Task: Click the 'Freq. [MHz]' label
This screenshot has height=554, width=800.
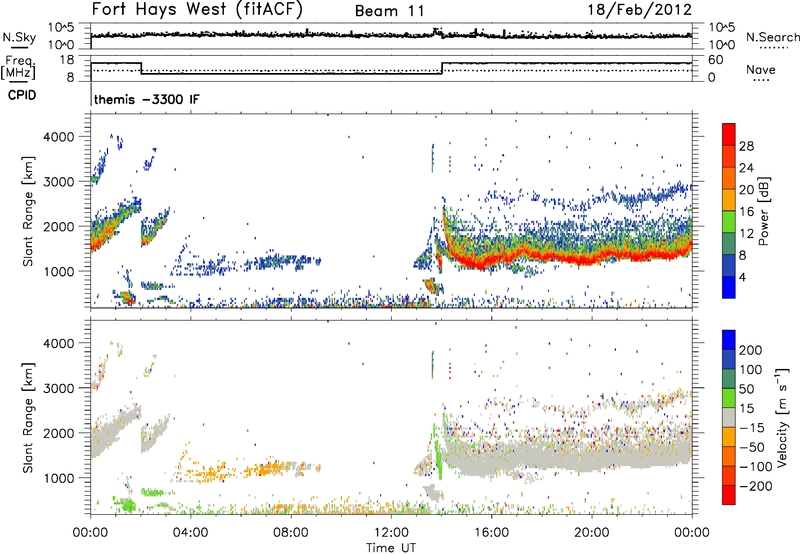Action: point(19,67)
